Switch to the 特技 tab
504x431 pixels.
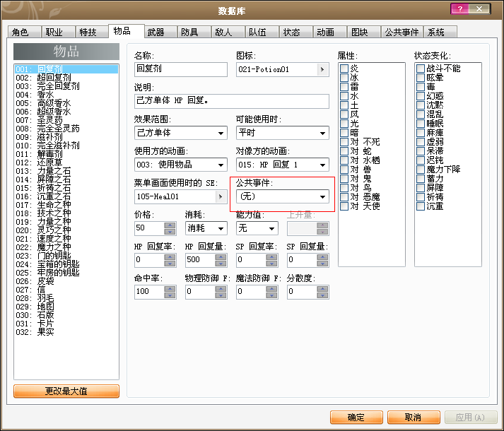(93, 32)
